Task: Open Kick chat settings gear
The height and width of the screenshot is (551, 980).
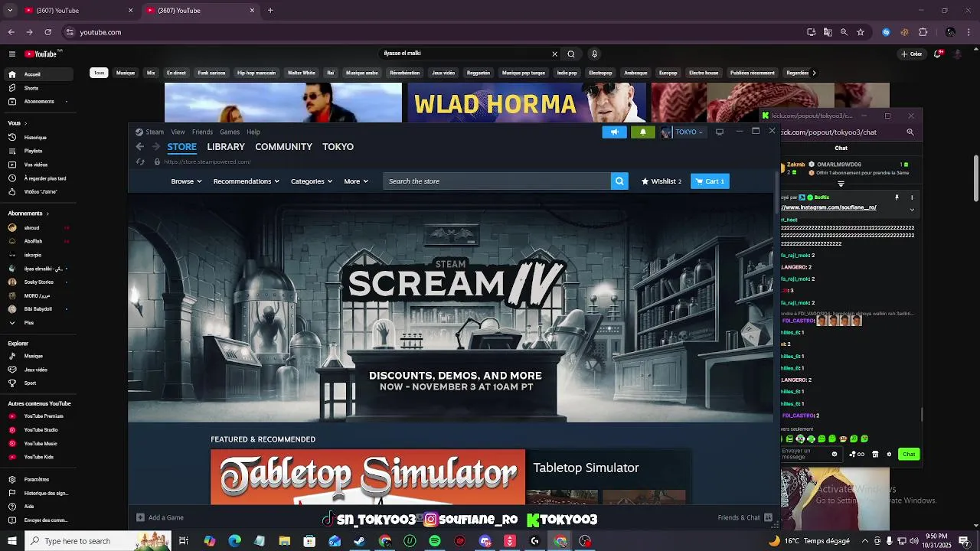Action: click(x=889, y=454)
